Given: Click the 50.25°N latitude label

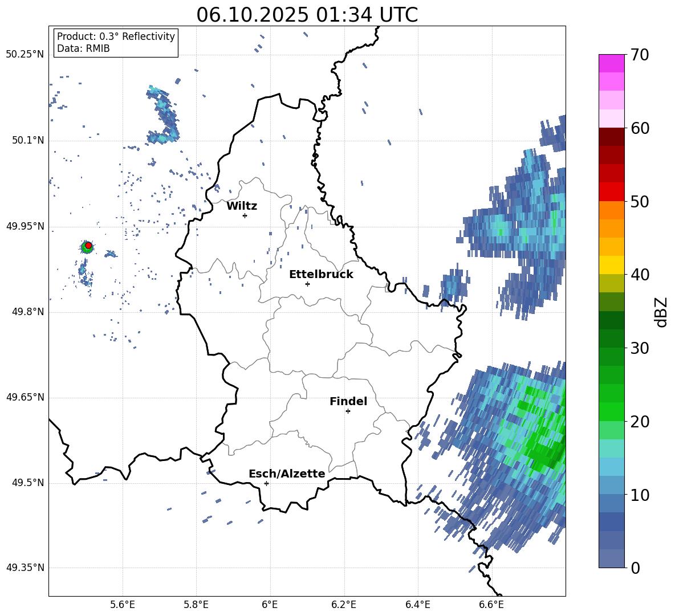Looking at the screenshot, I should pos(25,55).
